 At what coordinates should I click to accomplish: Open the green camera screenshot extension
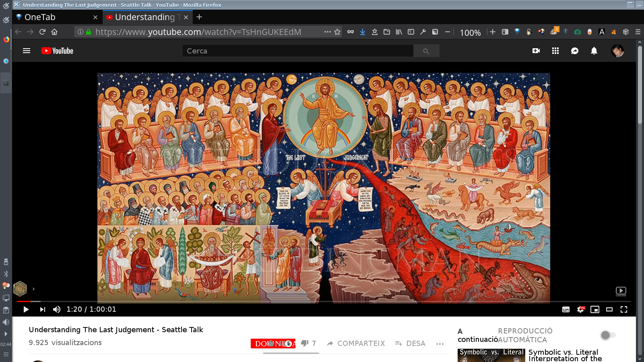[x=578, y=32]
